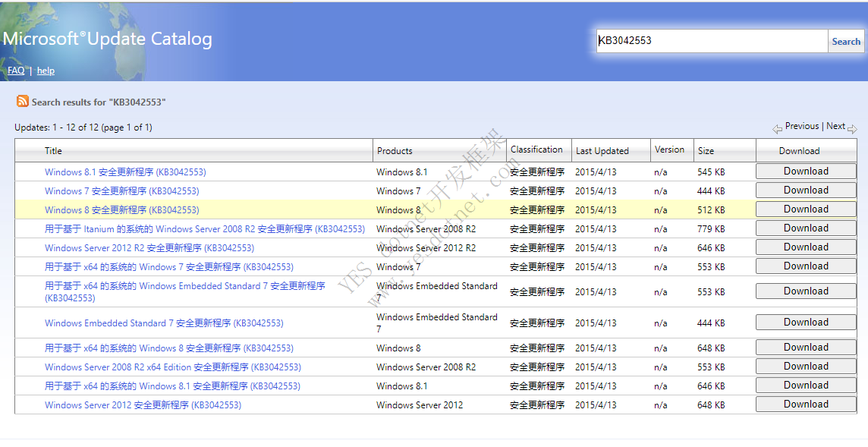Open Windows Embedded Standard 7 安全更新程序 link
Image resolution: width=868 pixels, height=447 pixels.
click(x=164, y=323)
